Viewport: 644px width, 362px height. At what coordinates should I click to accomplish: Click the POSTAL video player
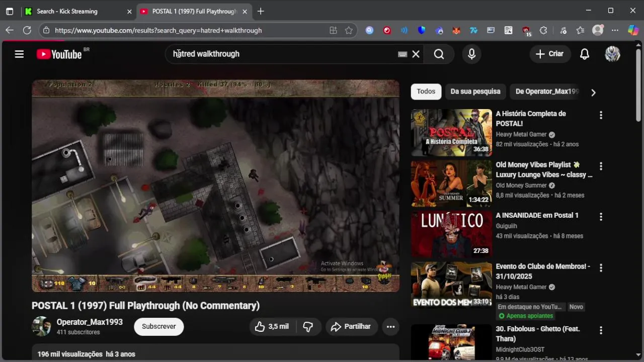click(215, 186)
